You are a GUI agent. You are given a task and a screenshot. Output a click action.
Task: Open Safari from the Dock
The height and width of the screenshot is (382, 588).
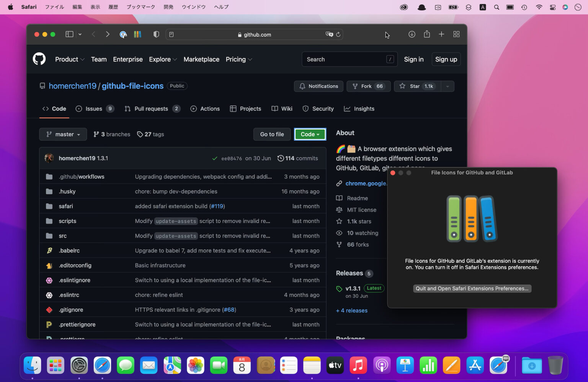(102, 365)
